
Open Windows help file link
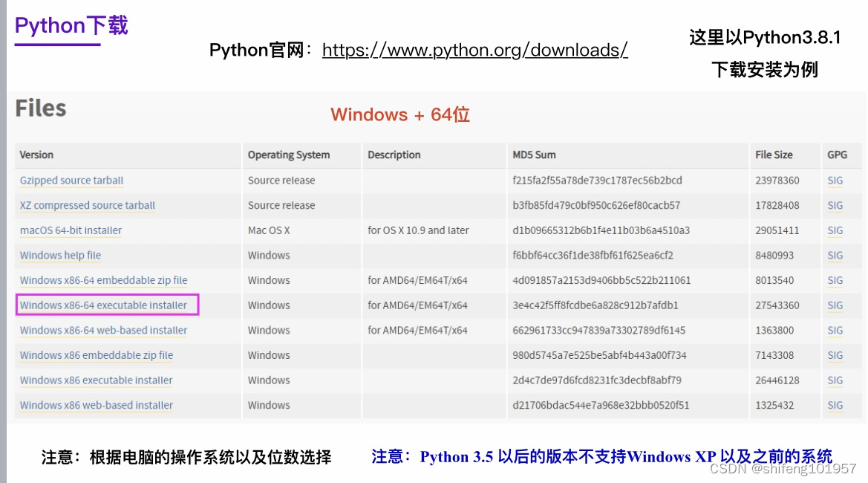pos(60,256)
